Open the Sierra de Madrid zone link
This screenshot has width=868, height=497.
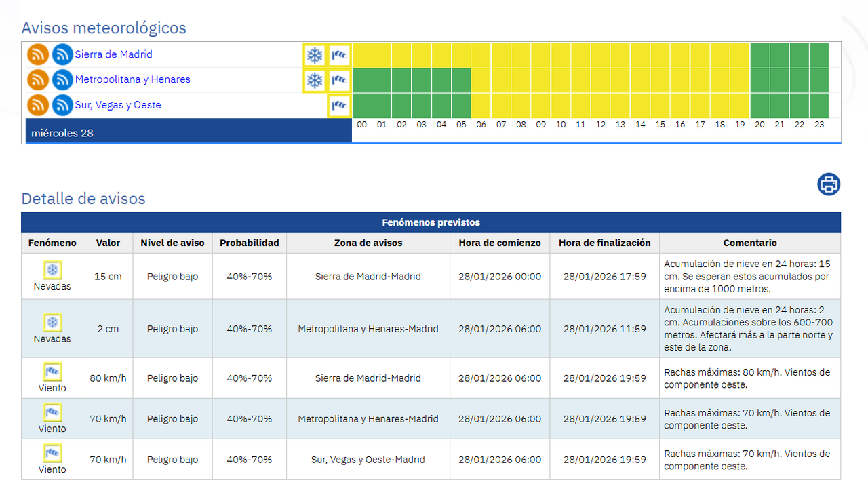point(114,54)
